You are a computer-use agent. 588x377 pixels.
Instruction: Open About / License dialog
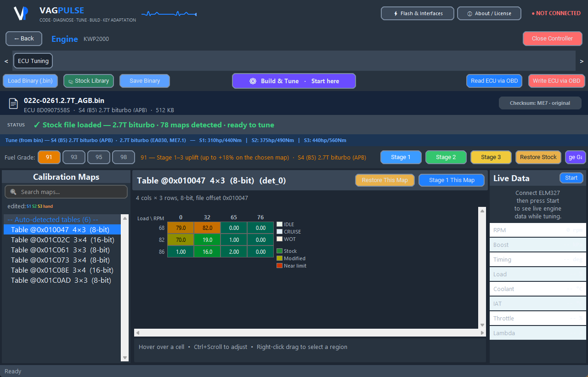pyautogui.click(x=489, y=13)
